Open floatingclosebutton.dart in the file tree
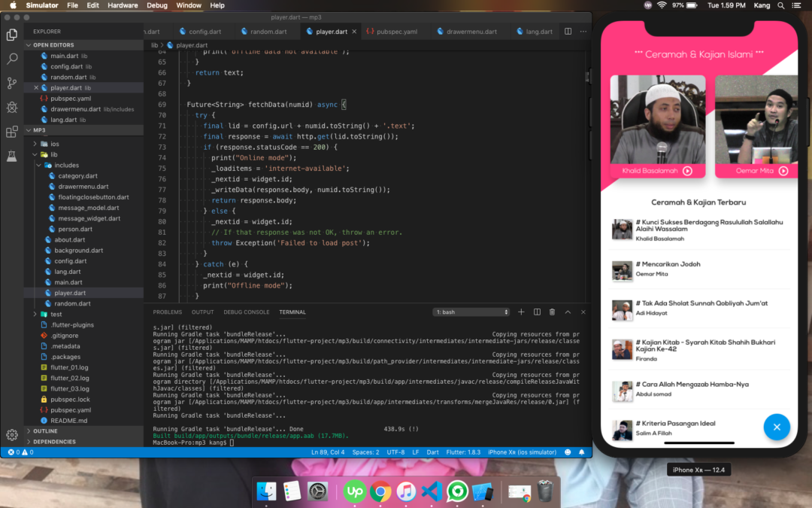Image resolution: width=812 pixels, height=508 pixels. pos(93,197)
